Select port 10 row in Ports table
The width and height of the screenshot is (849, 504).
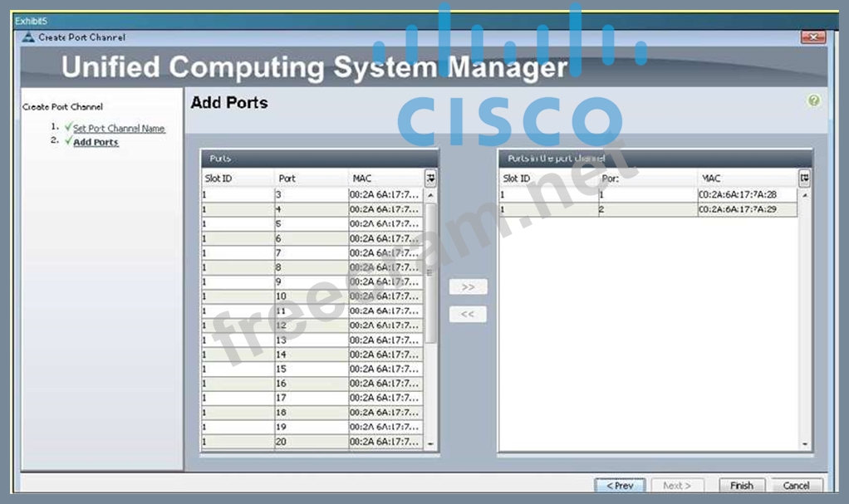point(312,296)
